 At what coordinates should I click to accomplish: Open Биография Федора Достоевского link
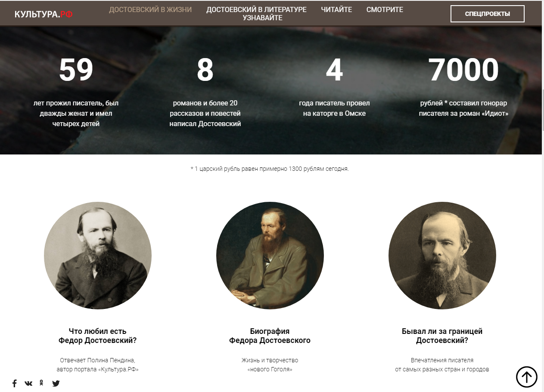[x=270, y=336]
